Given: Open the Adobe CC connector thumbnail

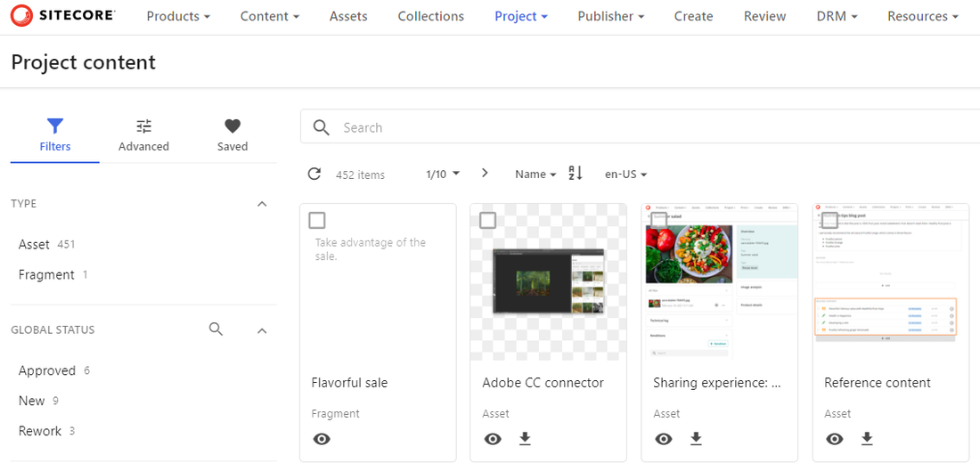Looking at the screenshot, I should point(548,281).
